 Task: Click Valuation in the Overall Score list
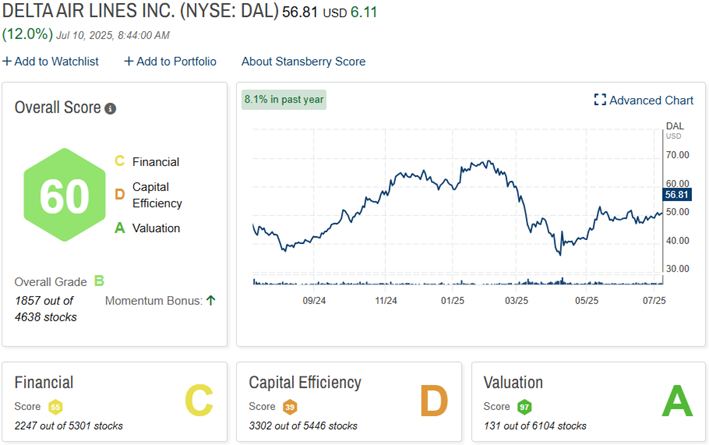click(x=156, y=228)
